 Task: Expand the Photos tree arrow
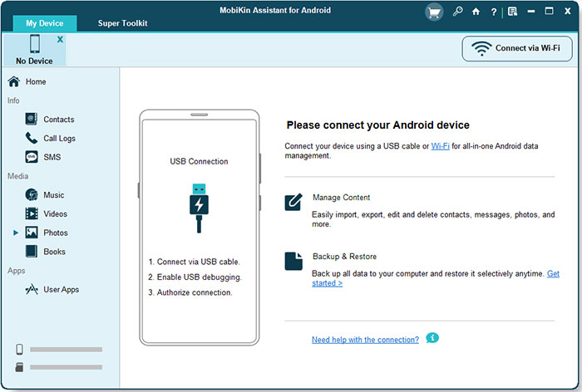(x=16, y=233)
